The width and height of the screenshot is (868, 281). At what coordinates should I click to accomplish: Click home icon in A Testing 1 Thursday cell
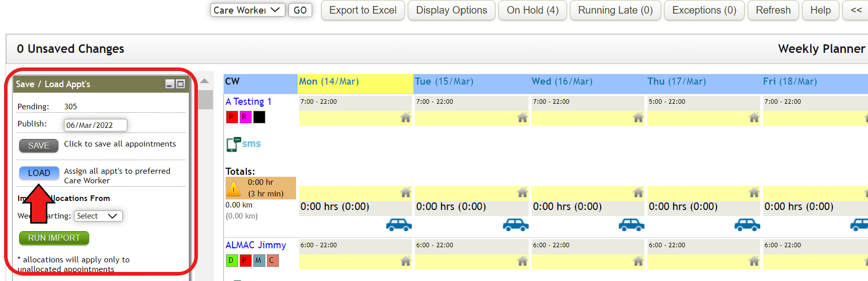click(x=754, y=118)
